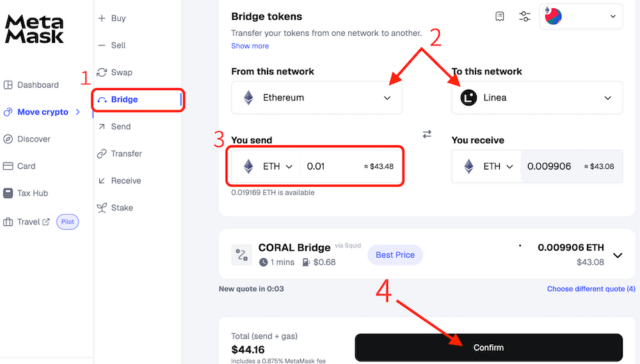Select the Stake menu item
This screenshot has height=364, width=640.
pyautogui.click(x=115, y=208)
